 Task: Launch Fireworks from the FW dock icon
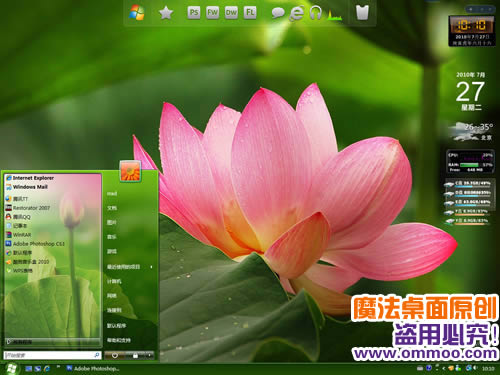coord(212,13)
